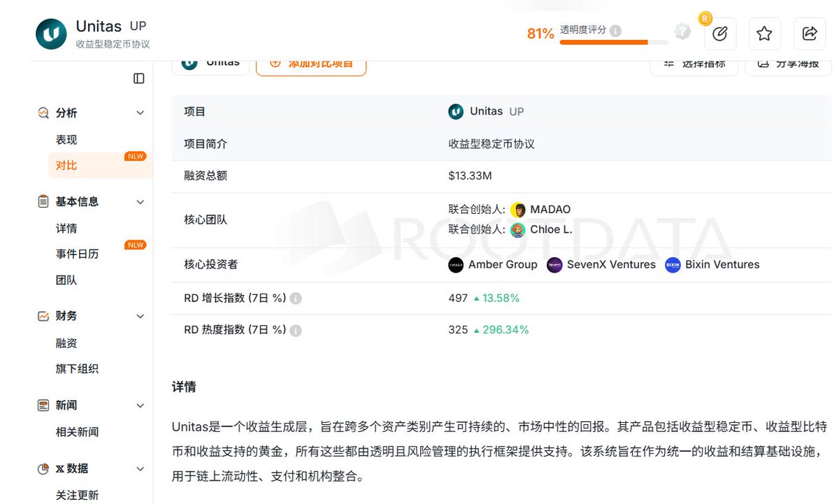This screenshot has width=839, height=504.
Task: Click the 融资总额 row label
Action: [x=206, y=176]
